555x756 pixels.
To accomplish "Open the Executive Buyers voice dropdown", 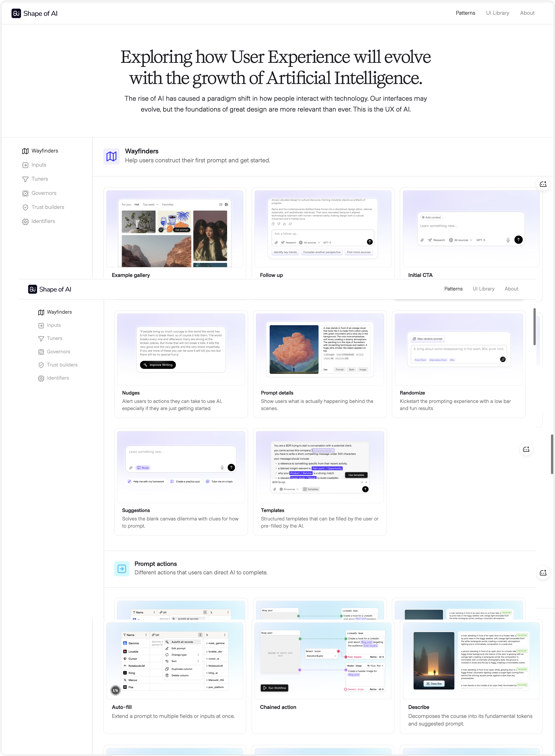I will 321,656.
